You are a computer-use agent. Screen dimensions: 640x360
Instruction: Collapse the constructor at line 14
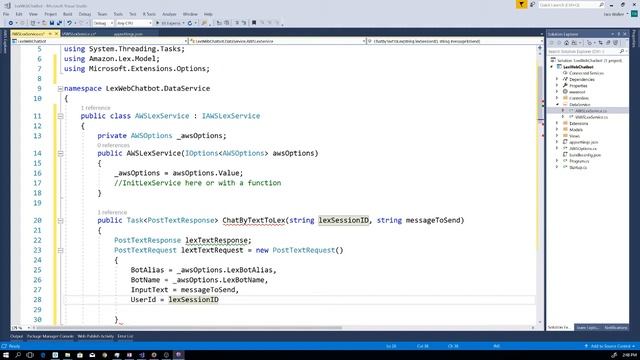pos(60,153)
